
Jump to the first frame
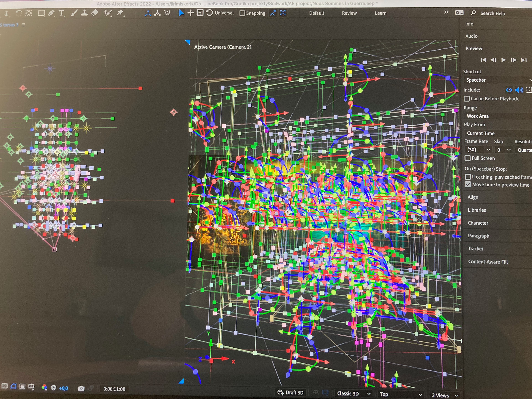coord(483,60)
